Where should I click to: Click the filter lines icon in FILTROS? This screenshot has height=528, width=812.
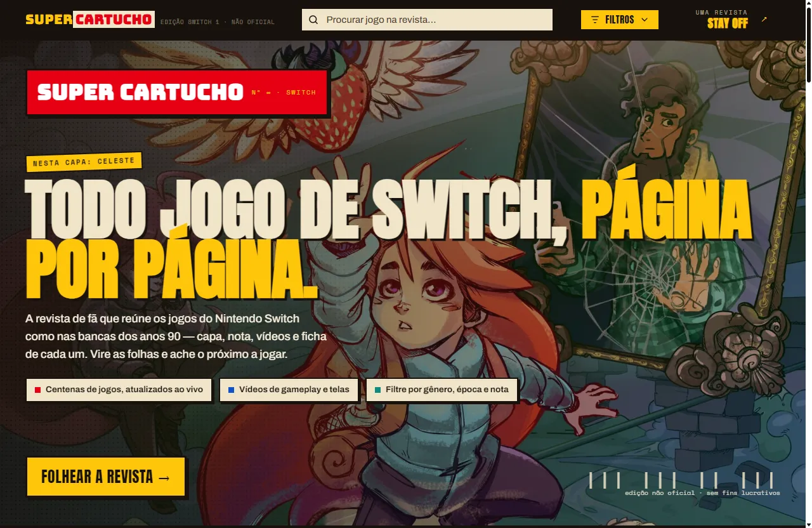[x=595, y=20]
